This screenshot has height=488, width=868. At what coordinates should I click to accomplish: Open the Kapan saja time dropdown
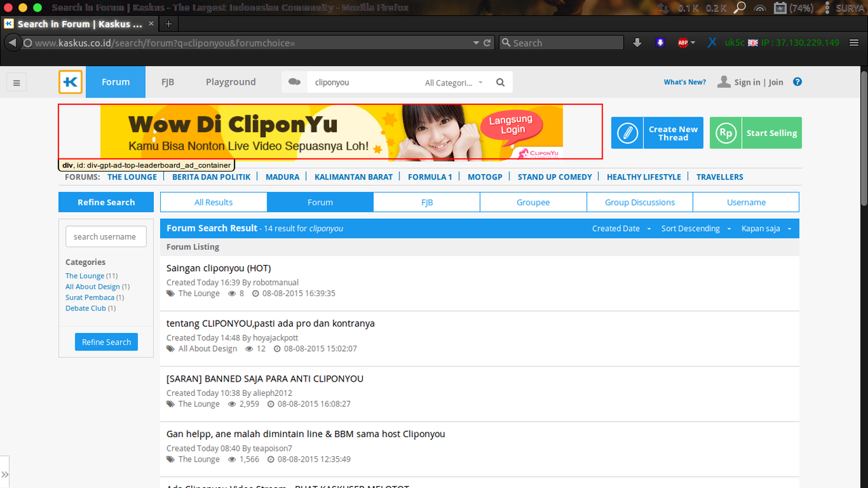[x=766, y=228]
